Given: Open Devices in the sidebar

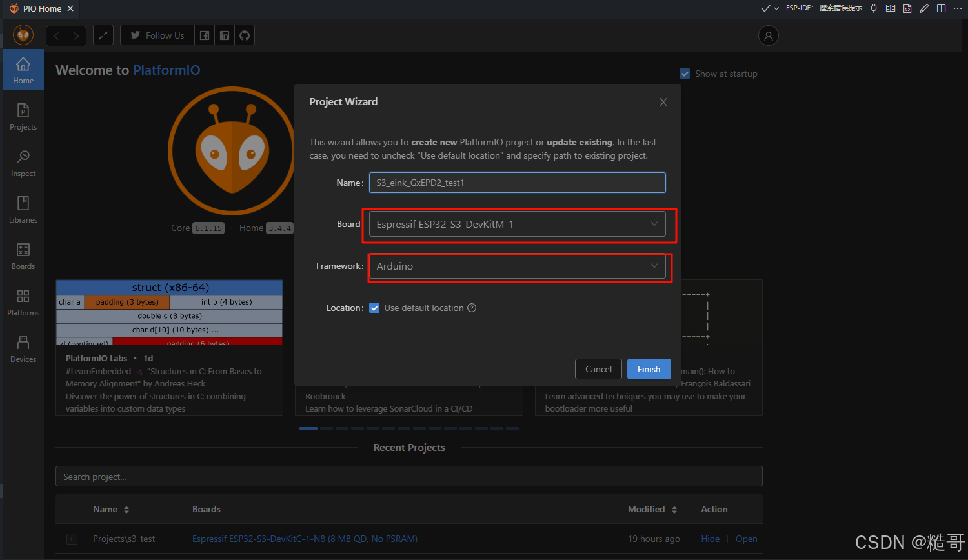Looking at the screenshot, I should pos(23,349).
